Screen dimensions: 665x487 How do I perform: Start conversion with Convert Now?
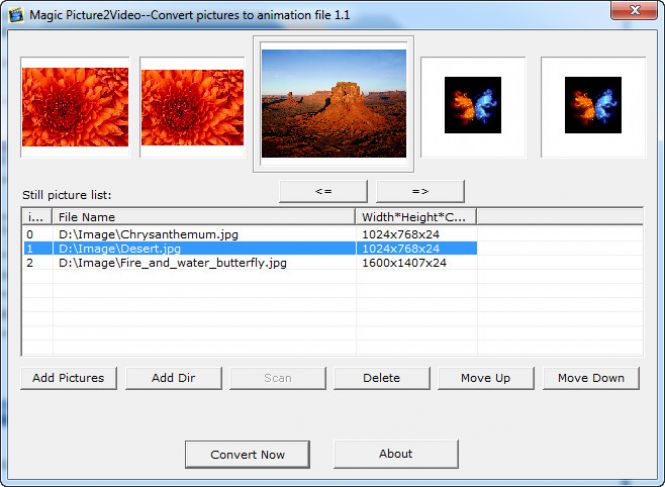(x=247, y=454)
